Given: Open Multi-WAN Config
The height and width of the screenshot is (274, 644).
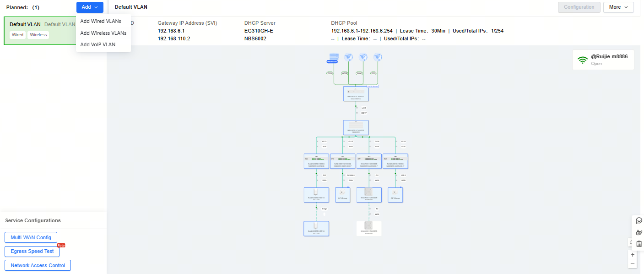Looking at the screenshot, I should 31,237.
